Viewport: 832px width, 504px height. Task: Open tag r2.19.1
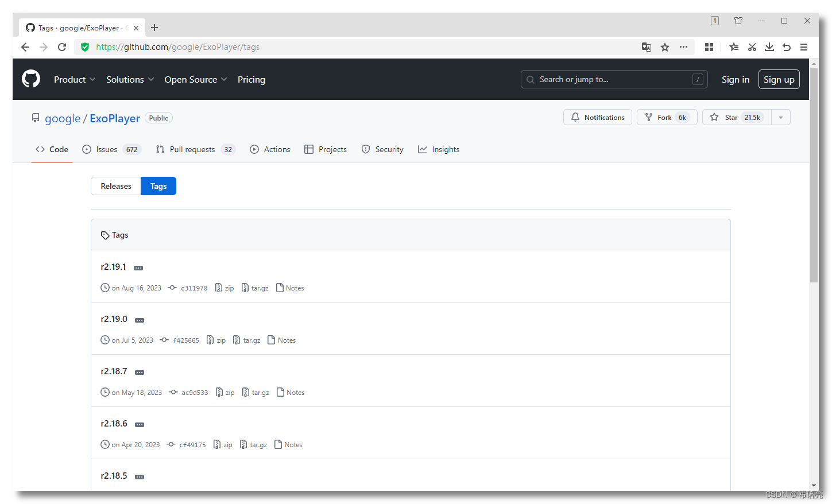point(113,267)
